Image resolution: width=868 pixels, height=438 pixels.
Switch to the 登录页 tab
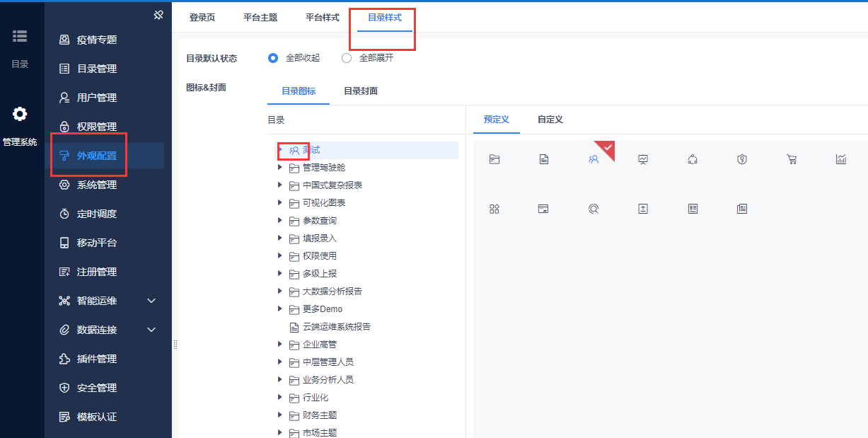coord(202,17)
